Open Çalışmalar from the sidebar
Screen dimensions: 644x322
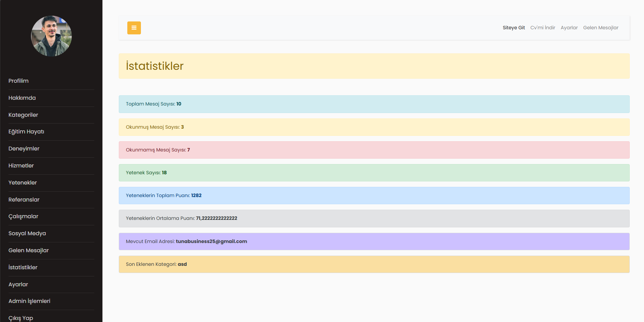23,216
